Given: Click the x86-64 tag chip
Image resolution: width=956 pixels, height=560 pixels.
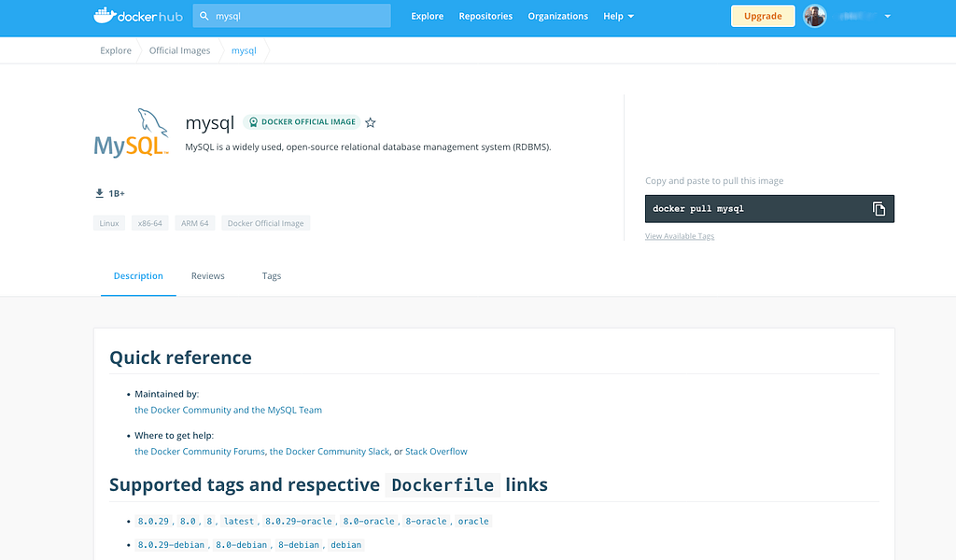Looking at the screenshot, I should (150, 223).
